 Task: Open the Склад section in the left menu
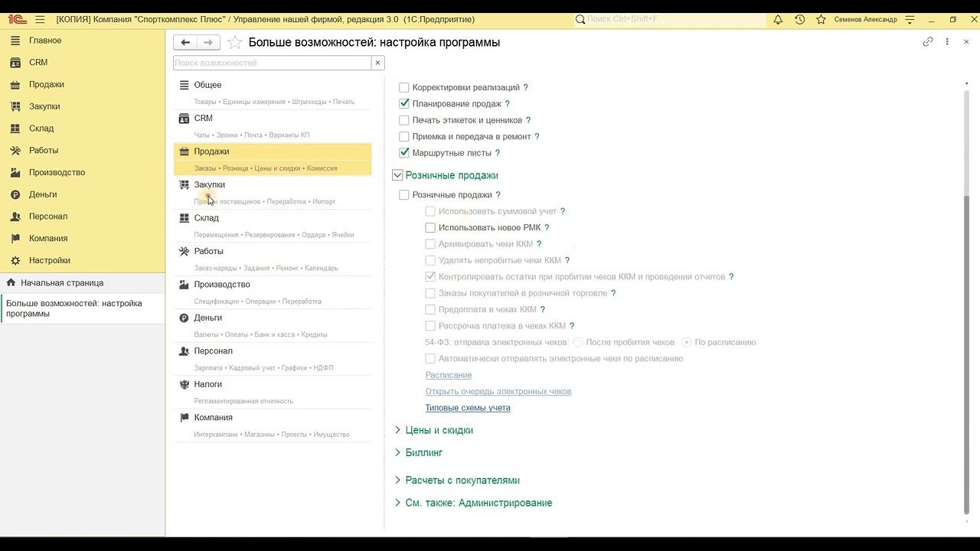point(41,129)
